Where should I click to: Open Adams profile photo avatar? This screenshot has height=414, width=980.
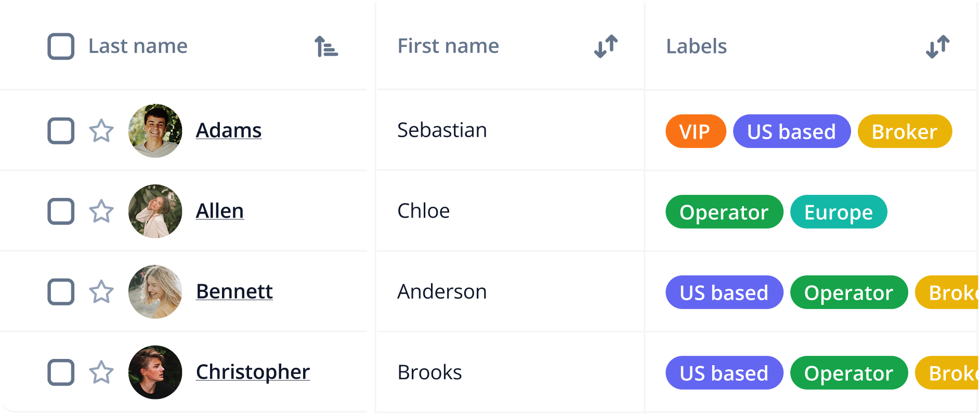click(x=155, y=131)
